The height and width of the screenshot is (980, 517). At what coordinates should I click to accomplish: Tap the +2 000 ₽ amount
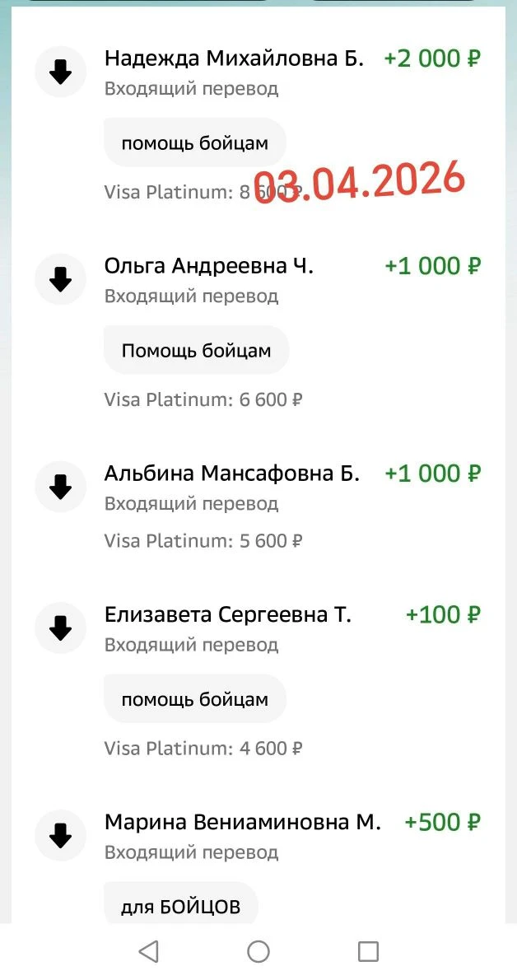point(432,58)
